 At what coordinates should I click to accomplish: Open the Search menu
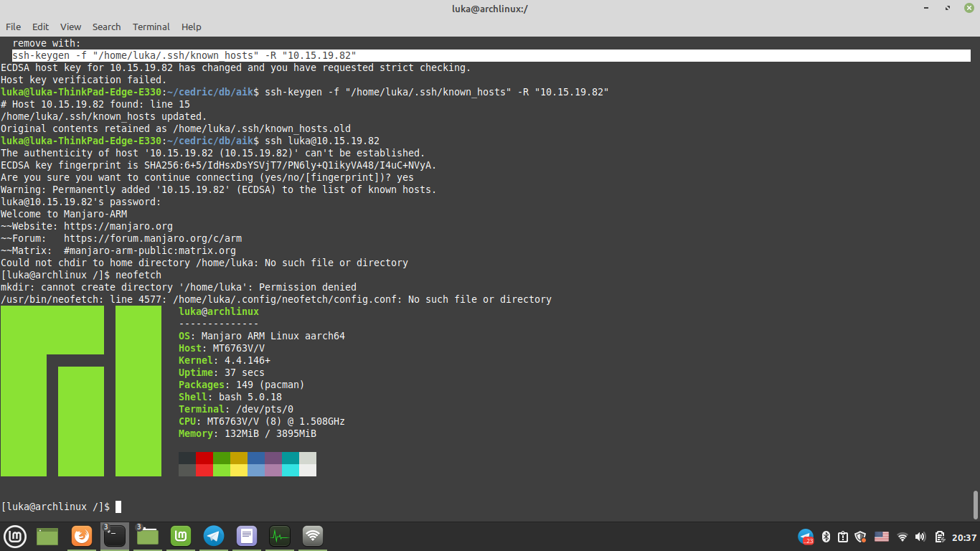106,27
